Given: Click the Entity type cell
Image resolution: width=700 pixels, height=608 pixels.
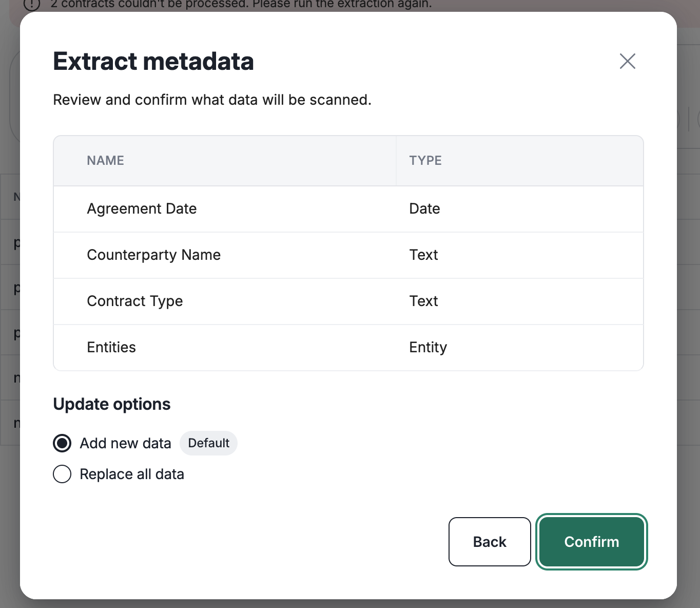Looking at the screenshot, I should pyautogui.click(x=428, y=348).
